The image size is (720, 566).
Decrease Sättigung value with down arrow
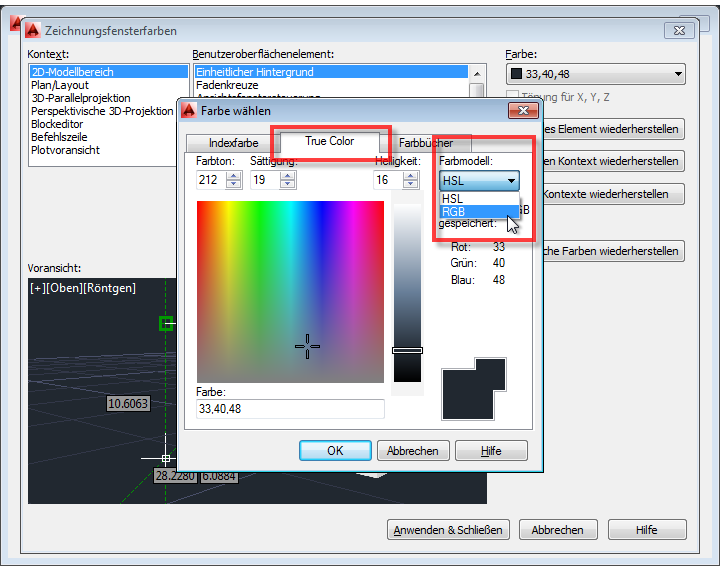point(288,185)
